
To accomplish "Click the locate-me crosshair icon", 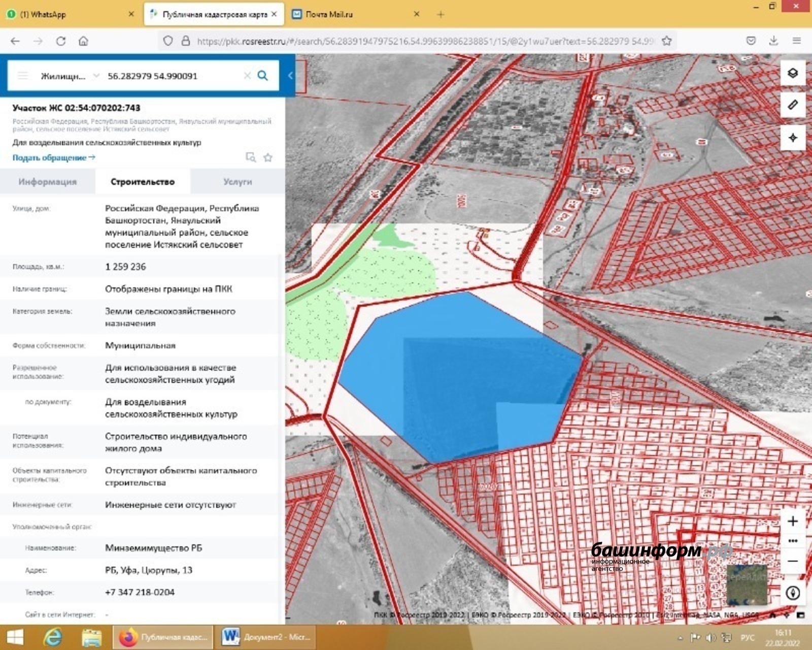I will coord(792,138).
